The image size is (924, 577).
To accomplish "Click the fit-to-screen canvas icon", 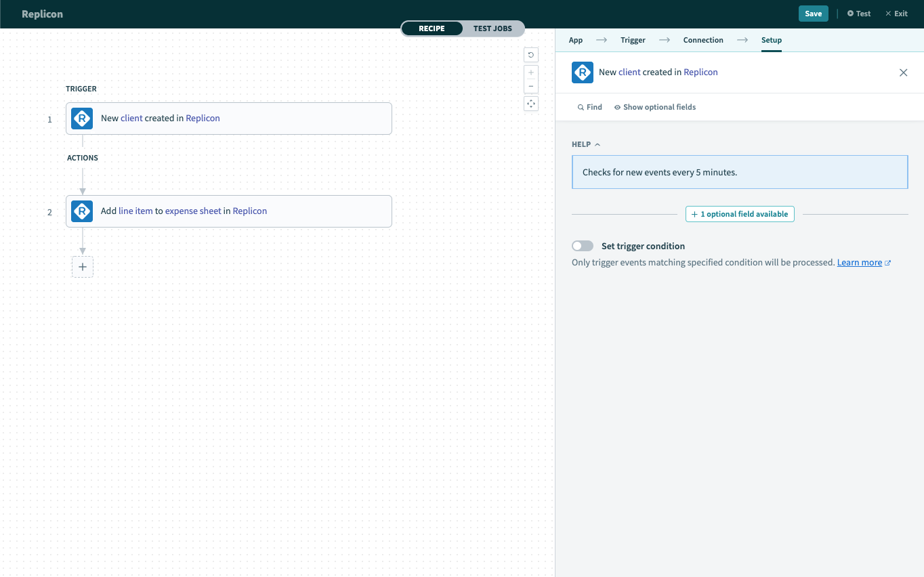I will (531, 104).
